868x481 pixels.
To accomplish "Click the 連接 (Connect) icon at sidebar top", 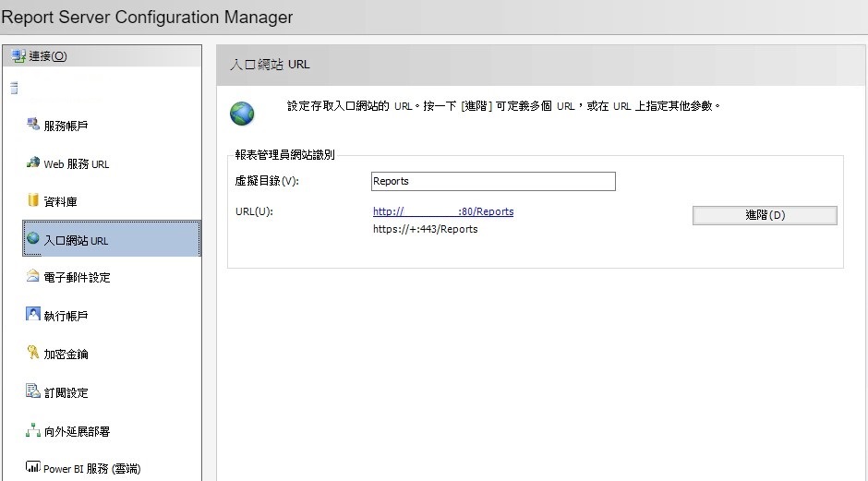I will [x=18, y=56].
